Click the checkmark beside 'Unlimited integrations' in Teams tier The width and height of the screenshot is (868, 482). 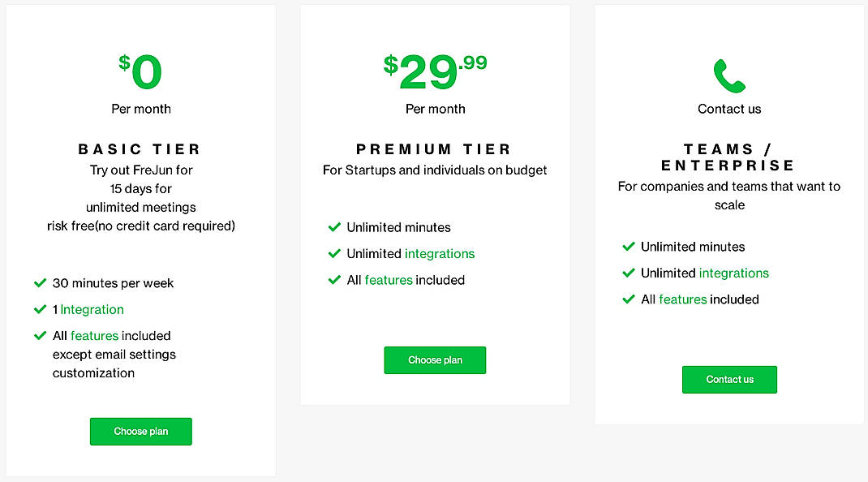click(629, 273)
